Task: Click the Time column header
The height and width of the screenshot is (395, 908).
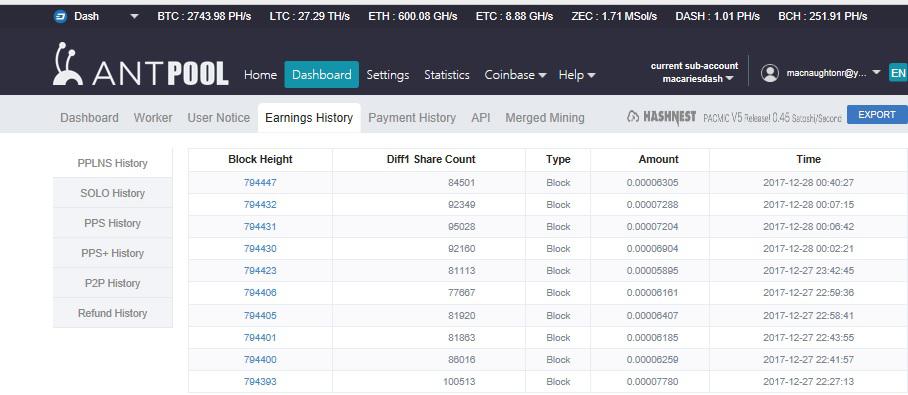Action: pyautogui.click(x=808, y=159)
